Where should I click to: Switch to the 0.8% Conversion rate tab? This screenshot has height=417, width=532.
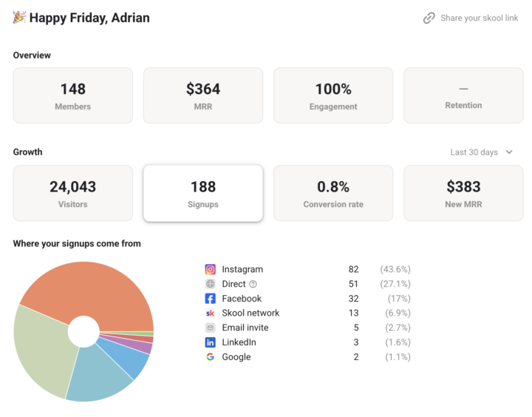pos(333,193)
